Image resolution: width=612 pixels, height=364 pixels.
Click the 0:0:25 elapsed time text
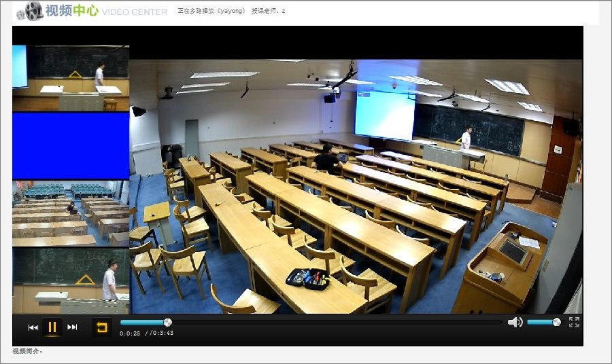click(x=130, y=333)
